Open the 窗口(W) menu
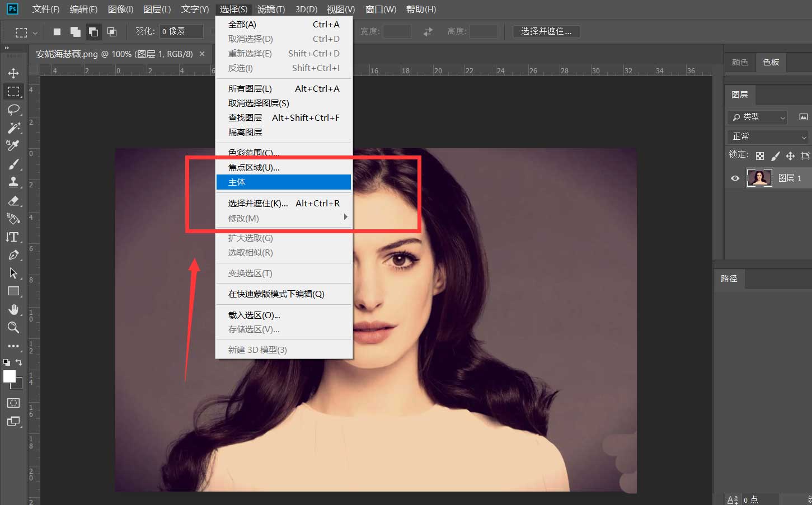Screen dimensions: 812x505 [x=381, y=9]
